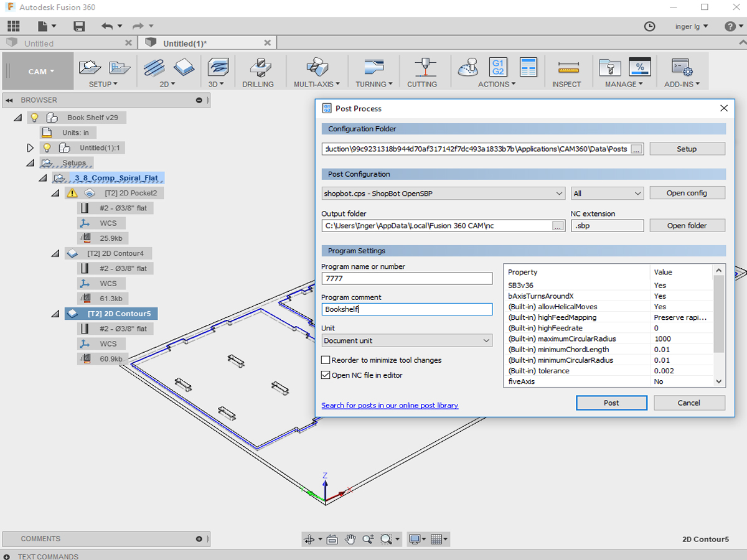Choose the Multi-Axis tool icon
747x560 pixels.
317,67
